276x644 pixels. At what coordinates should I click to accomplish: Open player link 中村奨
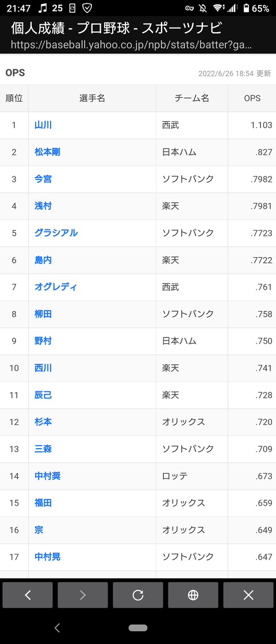[x=48, y=476]
